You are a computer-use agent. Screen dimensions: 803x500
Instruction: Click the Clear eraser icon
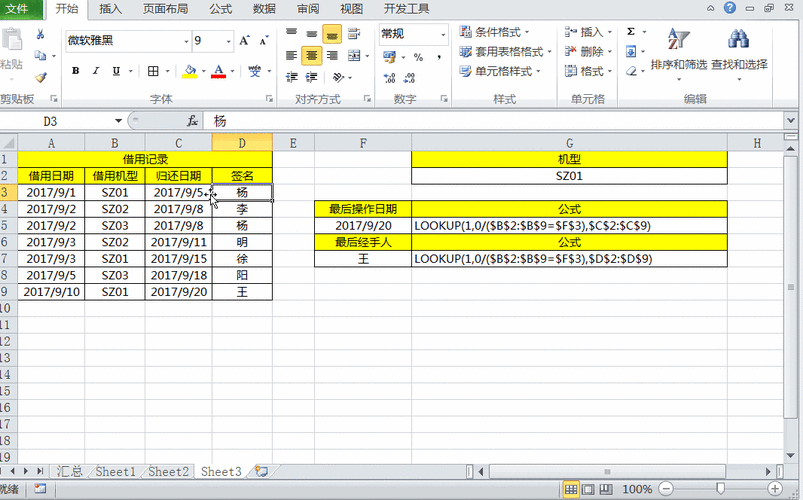pos(631,71)
